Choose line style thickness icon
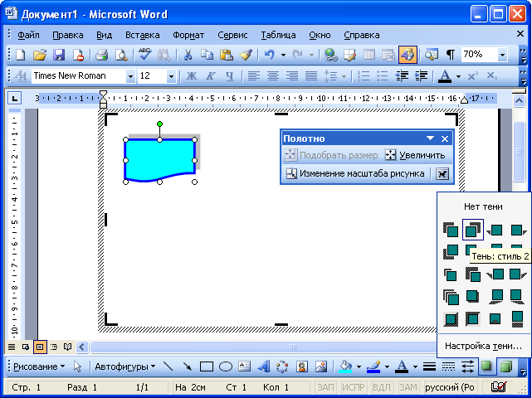Image resolution: width=532 pixels, height=398 pixels. tap(429, 366)
